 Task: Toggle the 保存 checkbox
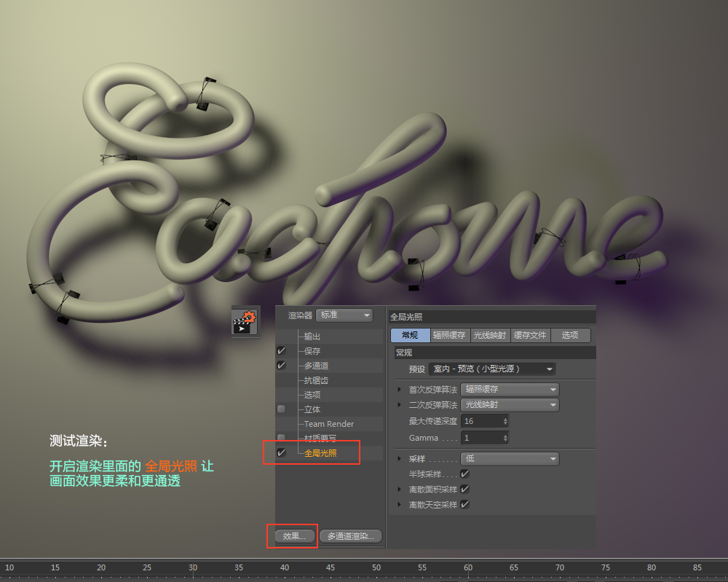(281, 350)
